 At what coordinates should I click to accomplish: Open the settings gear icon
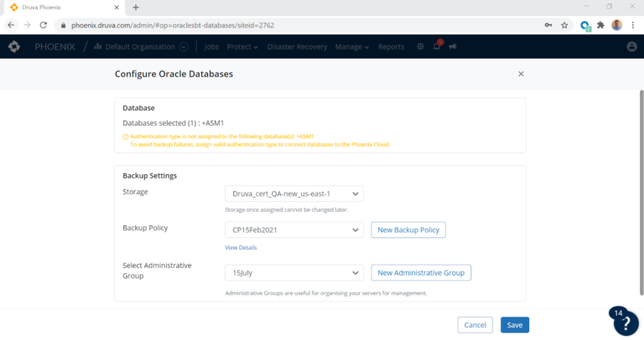[420, 47]
